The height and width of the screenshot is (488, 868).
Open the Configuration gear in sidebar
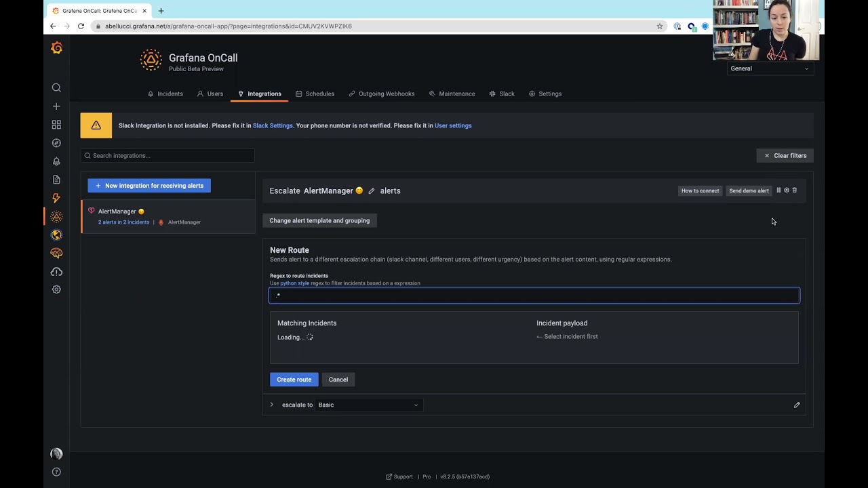click(56, 289)
